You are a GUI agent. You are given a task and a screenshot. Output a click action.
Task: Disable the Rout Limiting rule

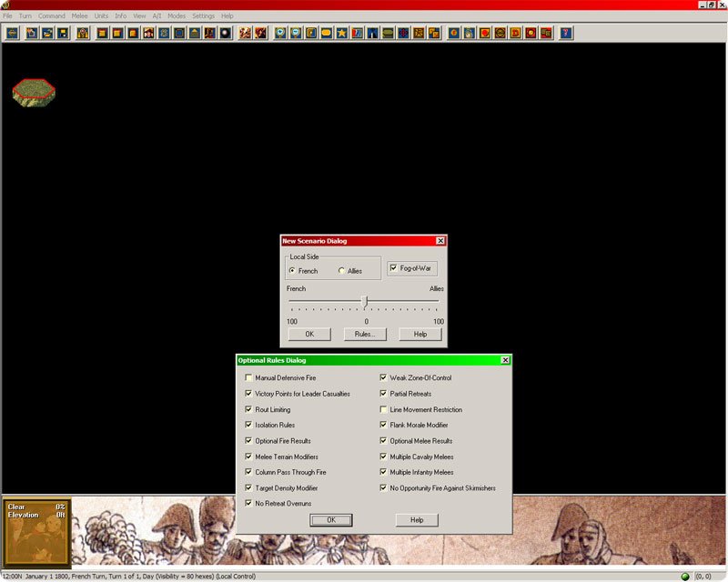[x=248, y=409]
